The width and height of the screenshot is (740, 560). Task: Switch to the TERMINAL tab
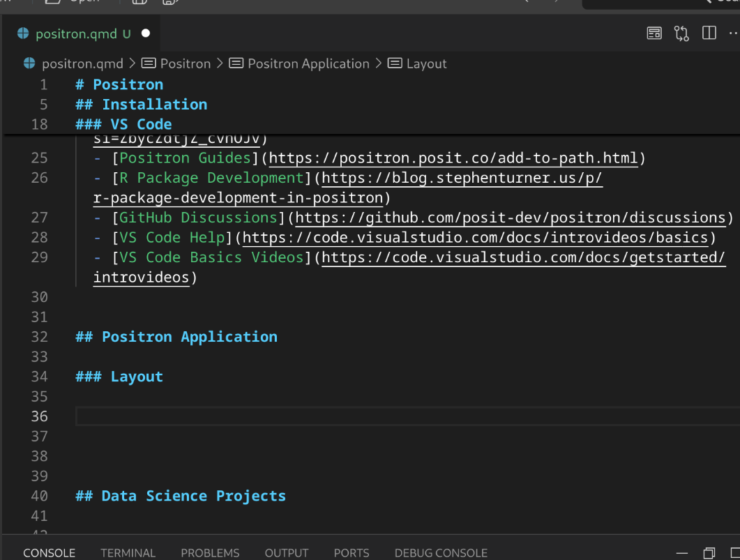(128, 552)
